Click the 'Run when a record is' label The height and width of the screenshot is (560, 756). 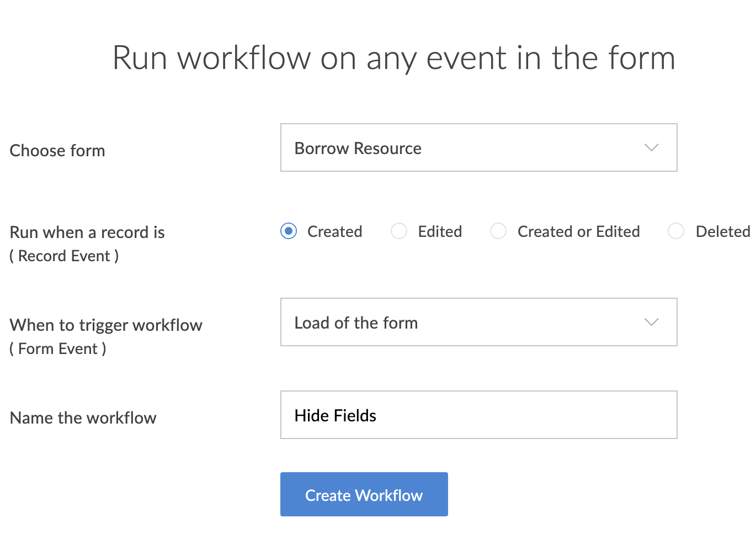click(x=87, y=233)
